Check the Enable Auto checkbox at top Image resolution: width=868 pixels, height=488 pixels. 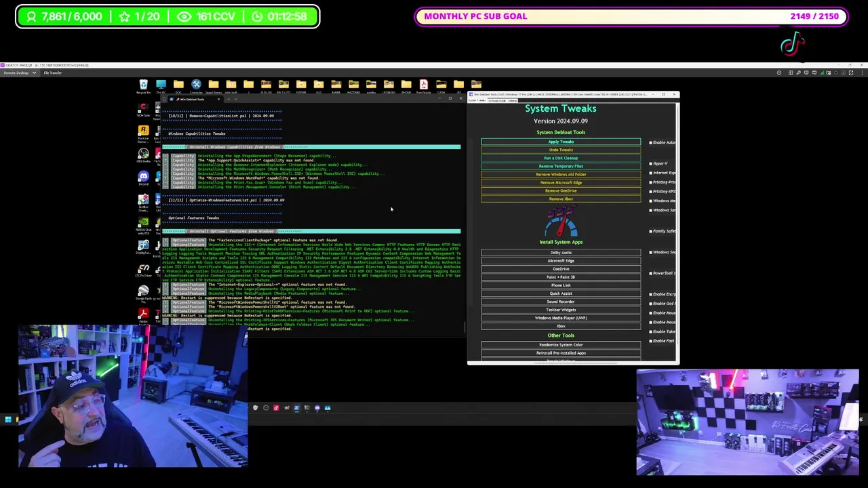click(651, 142)
